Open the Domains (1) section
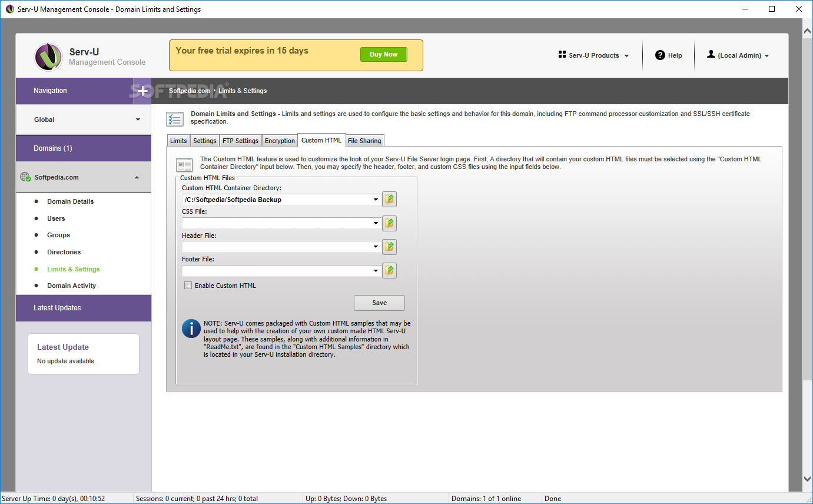 (84, 148)
